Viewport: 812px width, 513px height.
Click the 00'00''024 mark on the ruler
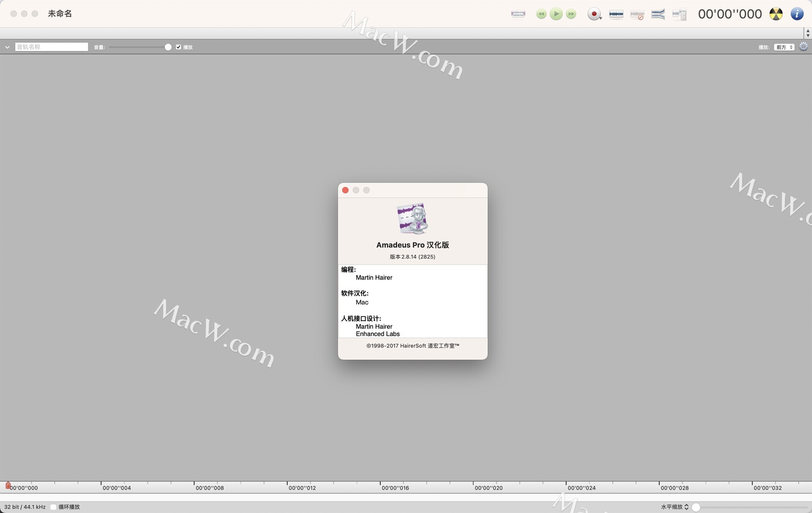pos(582,488)
